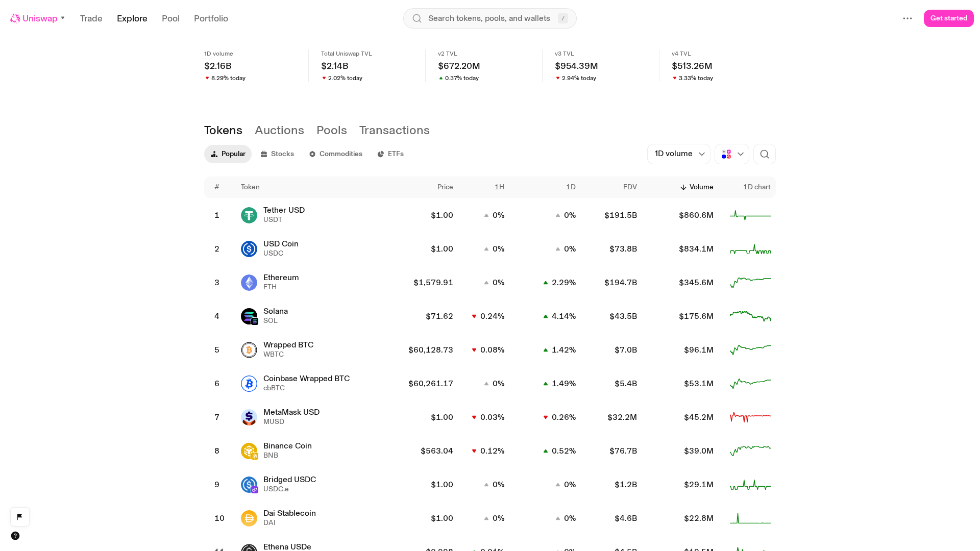Viewport: 980px width, 551px height.
Task: Click the Bridged USDC volume $29.1M
Action: (699, 485)
